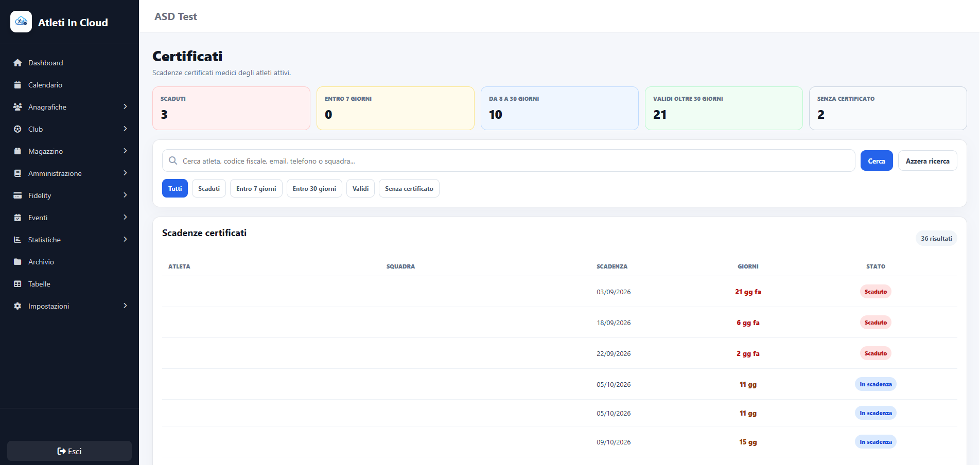Screen dimensions: 980x465
Task: Click the date 03/09/2026 in table
Action: [x=614, y=292]
